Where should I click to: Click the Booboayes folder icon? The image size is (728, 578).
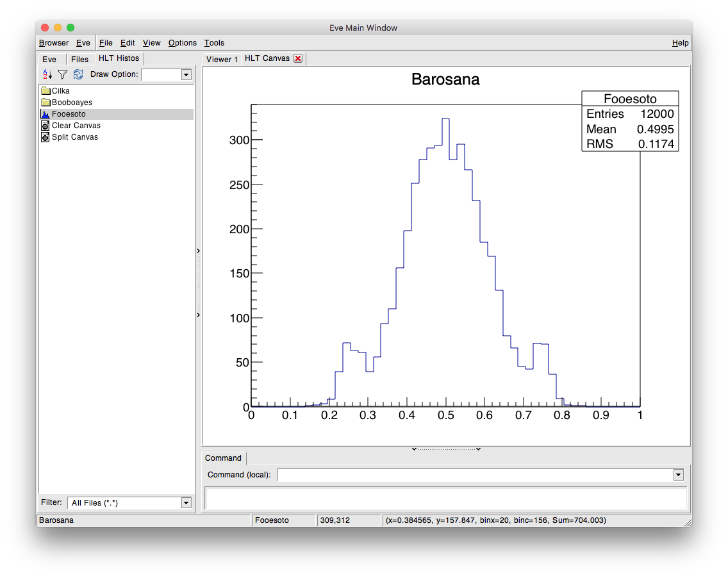point(45,103)
